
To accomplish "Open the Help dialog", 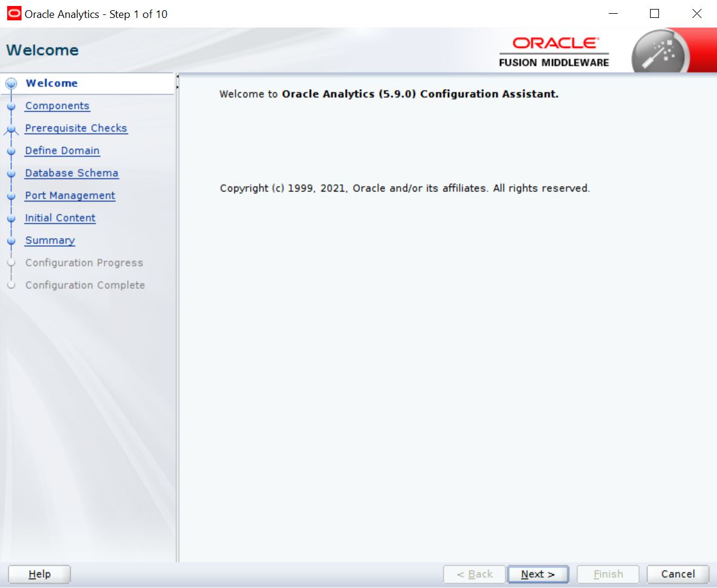I will 39,574.
